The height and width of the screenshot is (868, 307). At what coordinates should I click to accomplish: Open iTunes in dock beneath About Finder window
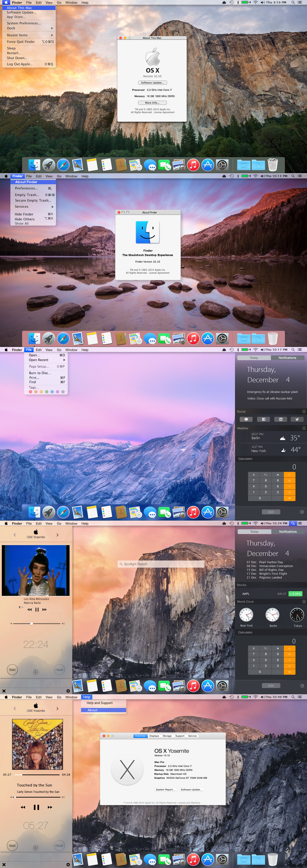click(x=193, y=338)
